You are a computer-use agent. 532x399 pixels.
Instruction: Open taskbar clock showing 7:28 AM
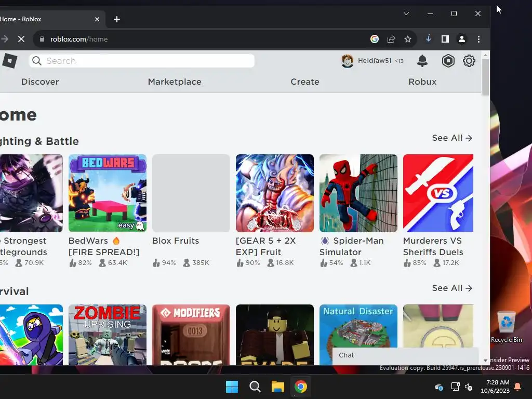click(x=495, y=387)
